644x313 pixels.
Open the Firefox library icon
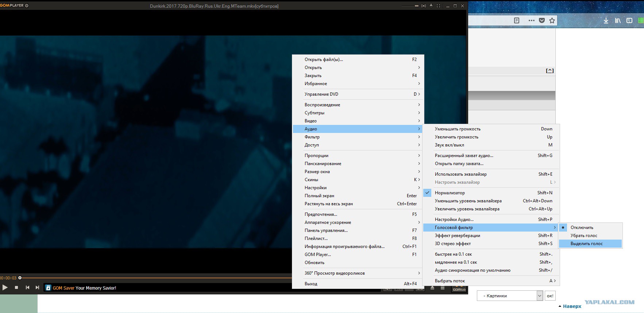617,20
